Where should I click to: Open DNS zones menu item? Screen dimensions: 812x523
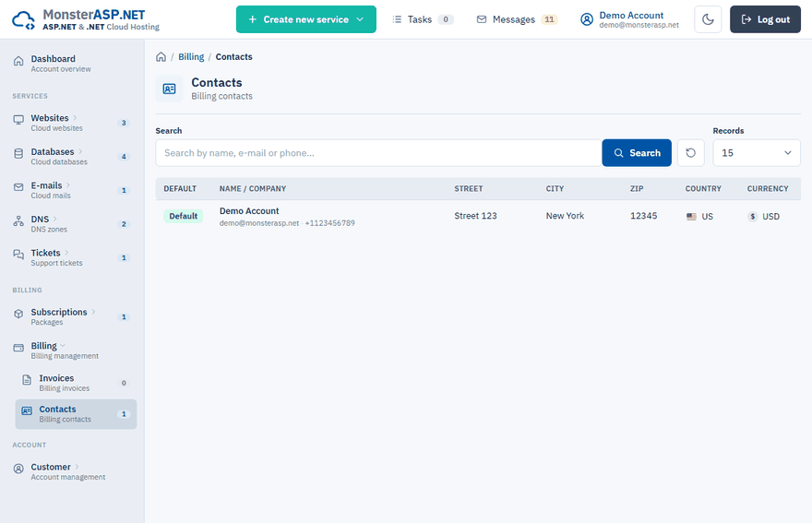(x=73, y=224)
